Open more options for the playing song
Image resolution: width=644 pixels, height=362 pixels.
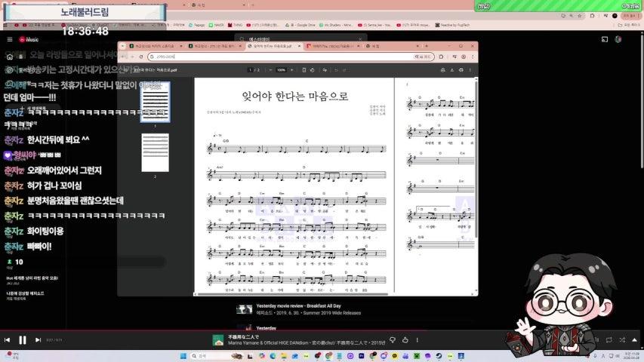pos(418,340)
